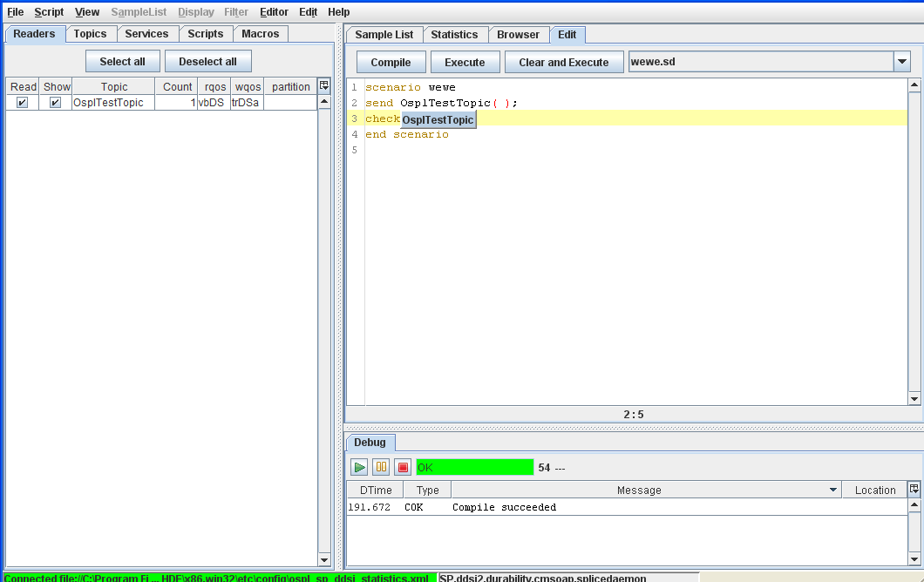Click the Type column header in Debug
This screenshot has width=924, height=582.
coord(427,490)
